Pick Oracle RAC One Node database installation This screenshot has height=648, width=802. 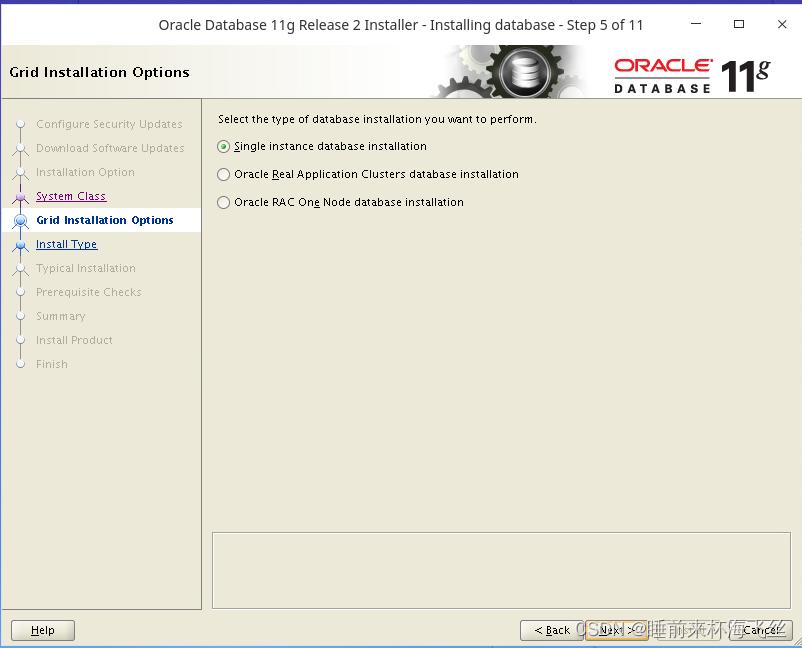click(223, 202)
